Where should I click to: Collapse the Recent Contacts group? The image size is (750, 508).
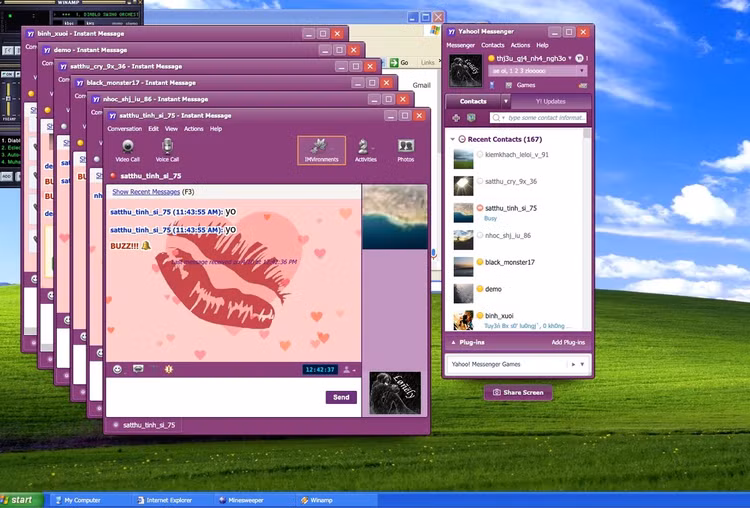pos(453,139)
